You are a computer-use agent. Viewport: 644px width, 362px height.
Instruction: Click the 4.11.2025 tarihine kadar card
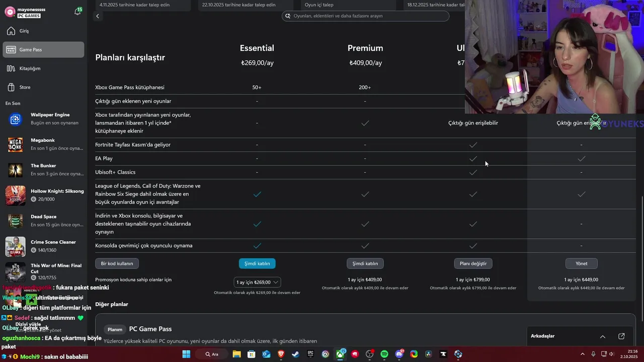tap(143, 5)
